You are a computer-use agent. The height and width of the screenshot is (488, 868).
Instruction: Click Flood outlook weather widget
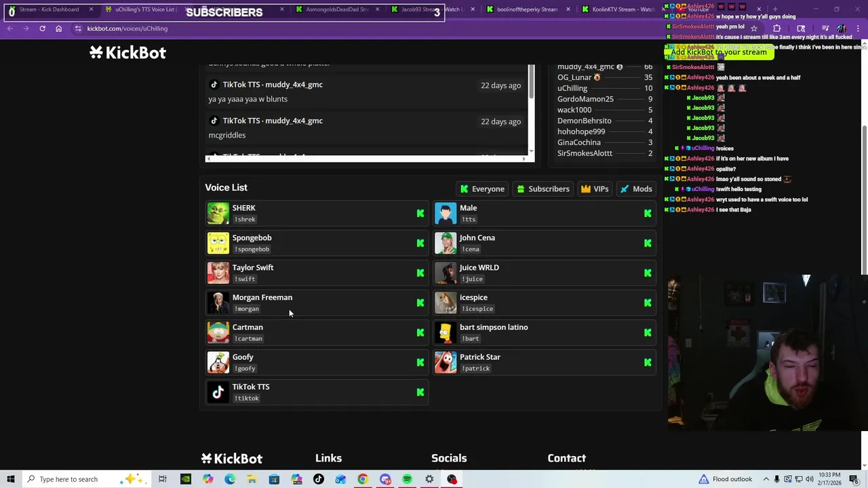pos(725,479)
